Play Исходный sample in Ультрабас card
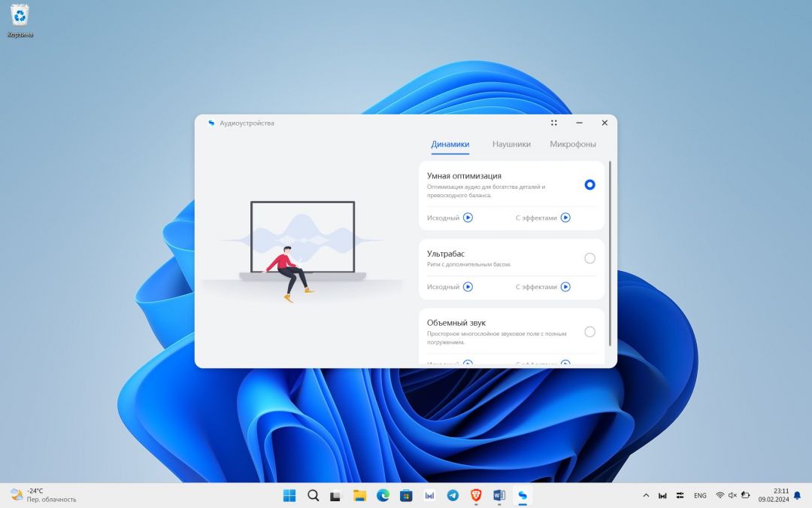The height and width of the screenshot is (508, 812). click(x=468, y=287)
